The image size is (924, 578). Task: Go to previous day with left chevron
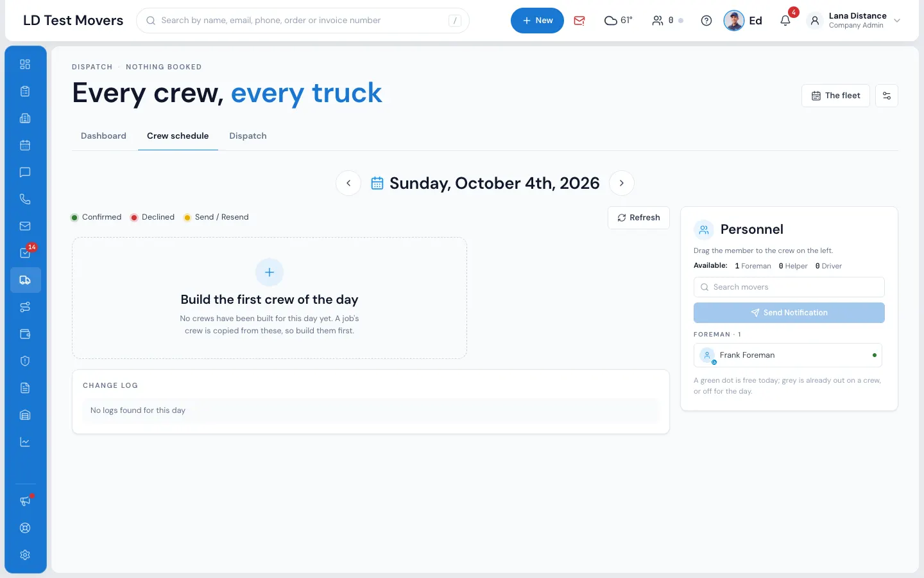348,183
